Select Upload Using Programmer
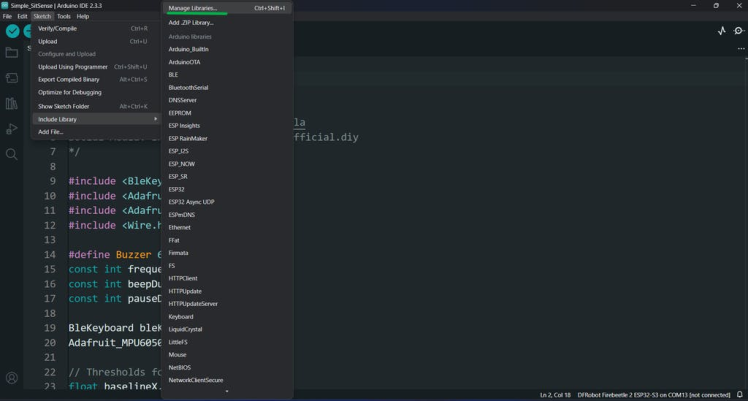 (95, 67)
